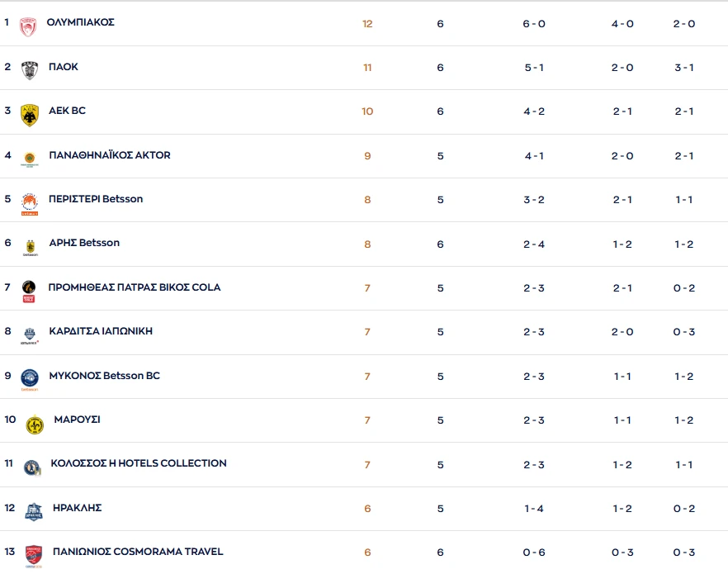Click the Maroussi yellow crest
Image resolution: width=728 pixels, height=574 pixels.
click(34, 424)
